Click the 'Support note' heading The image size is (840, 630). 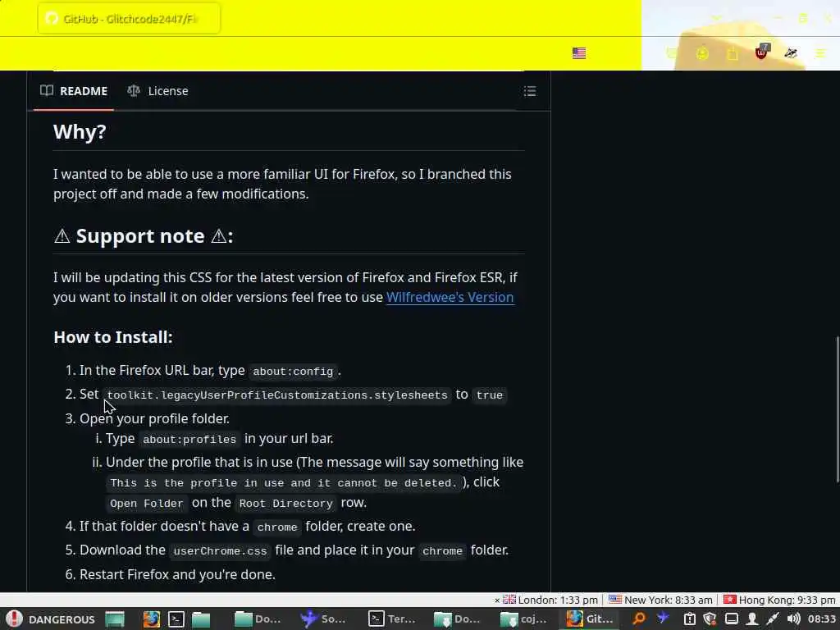tap(144, 236)
